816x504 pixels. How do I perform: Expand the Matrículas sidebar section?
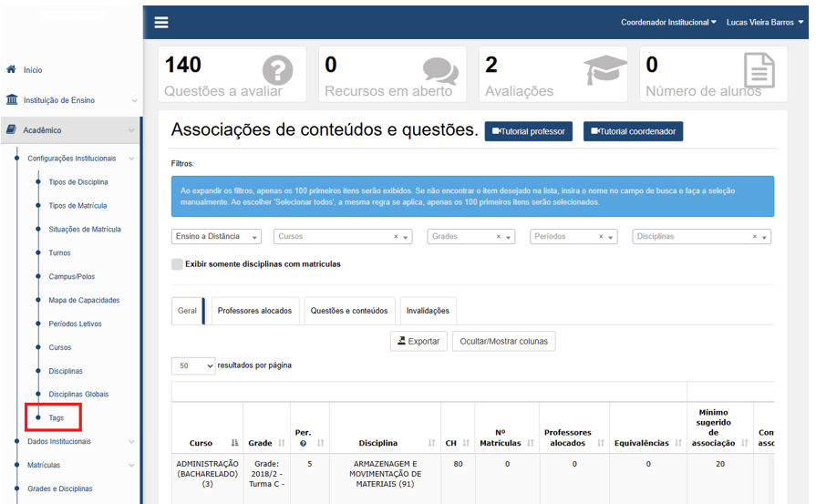coord(131,466)
